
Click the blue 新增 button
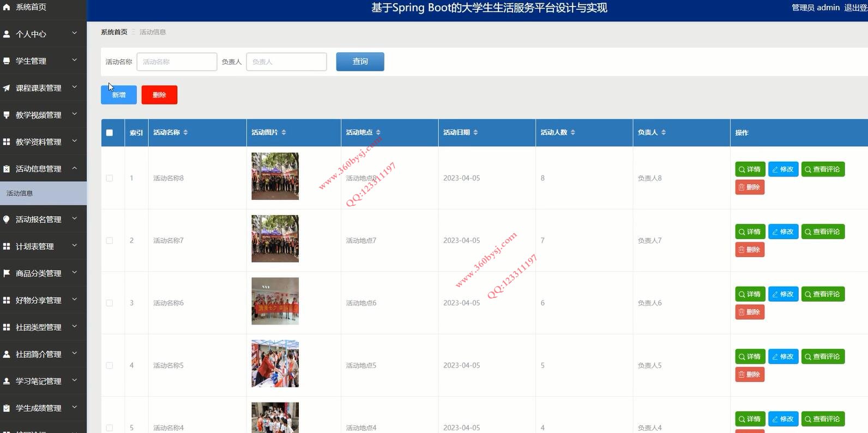click(x=119, y=95)
